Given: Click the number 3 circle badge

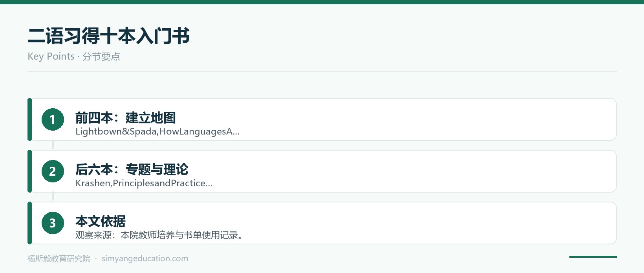Looking at the screenshot, I should tap(53, 223).
